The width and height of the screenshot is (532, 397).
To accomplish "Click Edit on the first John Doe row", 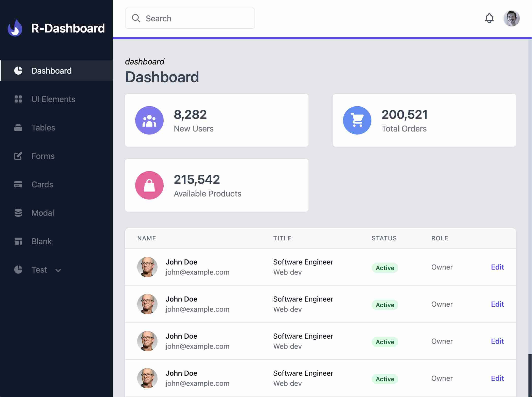I will pyautogui.click(x=497, y=267).
